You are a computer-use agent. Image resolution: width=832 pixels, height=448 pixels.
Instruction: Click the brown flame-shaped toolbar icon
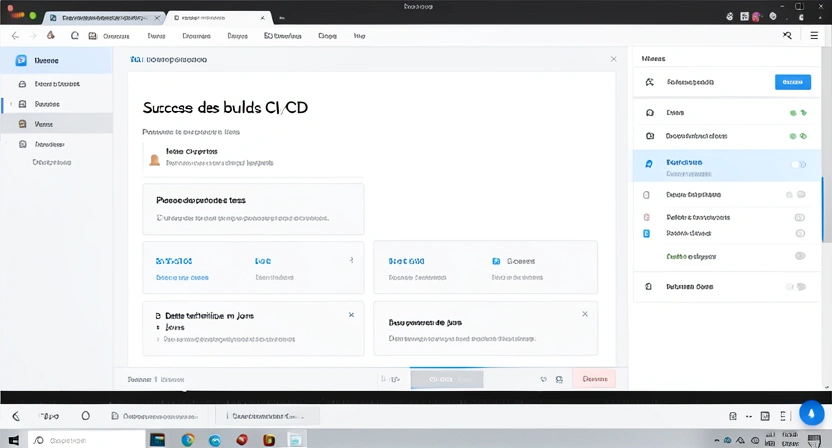coord(51,35)
